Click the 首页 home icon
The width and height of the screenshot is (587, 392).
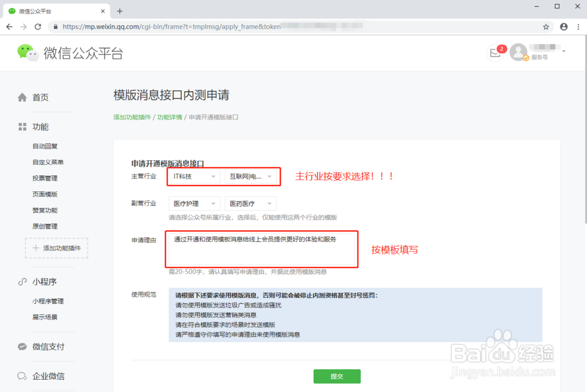pyautogui.click(x=22, y=97)
